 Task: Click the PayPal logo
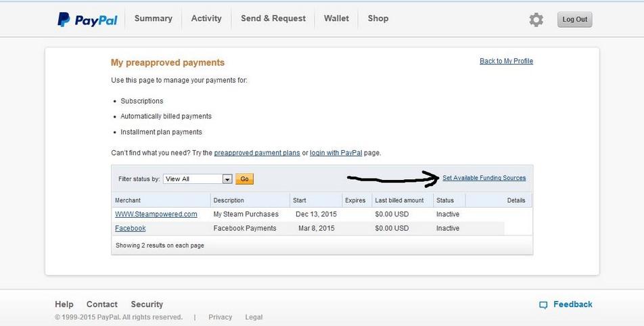coord(87,20)
